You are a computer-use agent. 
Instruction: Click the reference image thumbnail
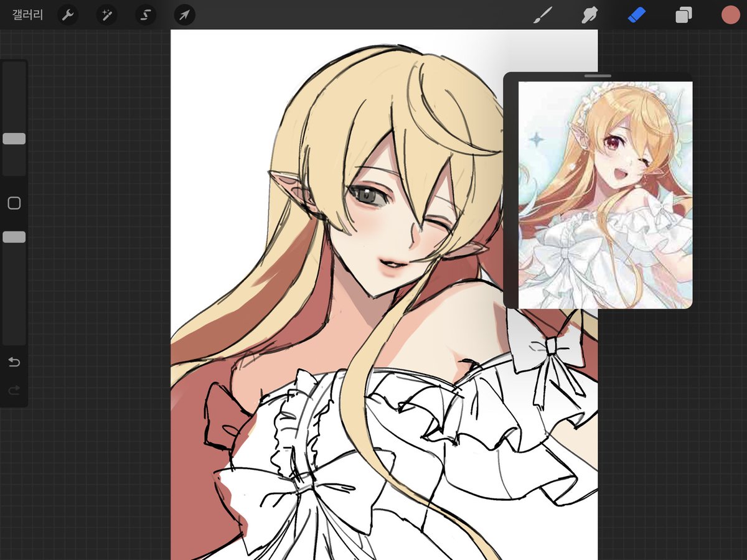point(605,195)
